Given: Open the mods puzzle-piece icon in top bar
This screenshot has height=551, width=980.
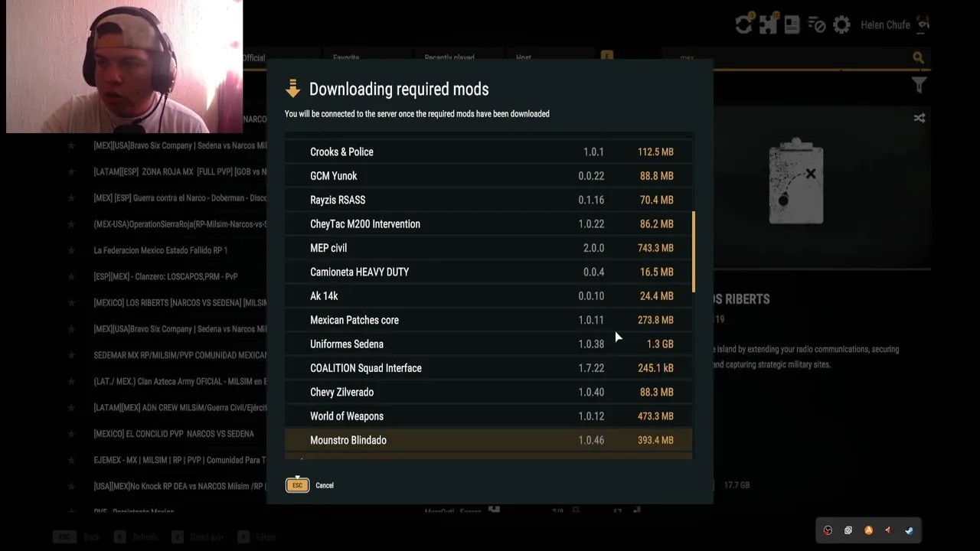Looking at the screenshot, I should [769, 24].
